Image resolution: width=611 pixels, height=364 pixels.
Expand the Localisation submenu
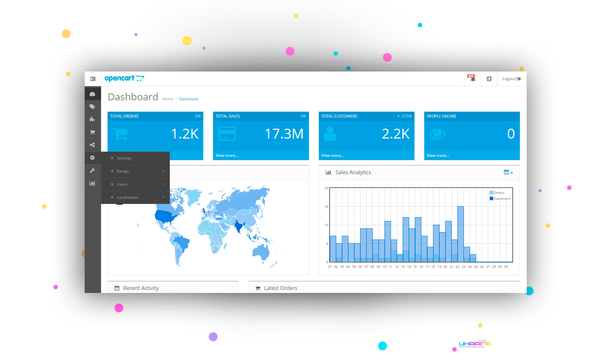tap(135, 197)
